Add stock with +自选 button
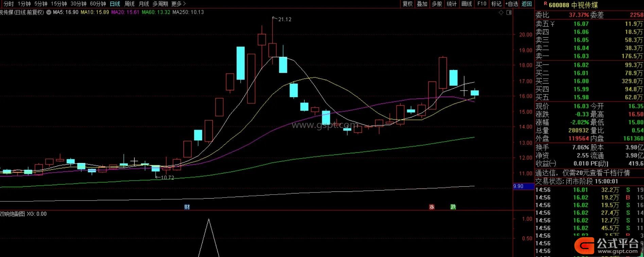 click(x=511, y=4)
